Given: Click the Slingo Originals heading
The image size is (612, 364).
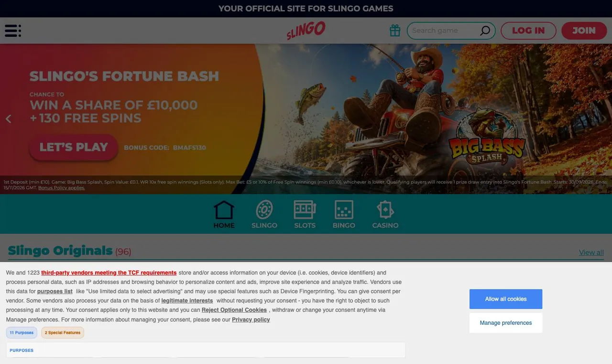Looking at the screenshot, I should [60, 251].
